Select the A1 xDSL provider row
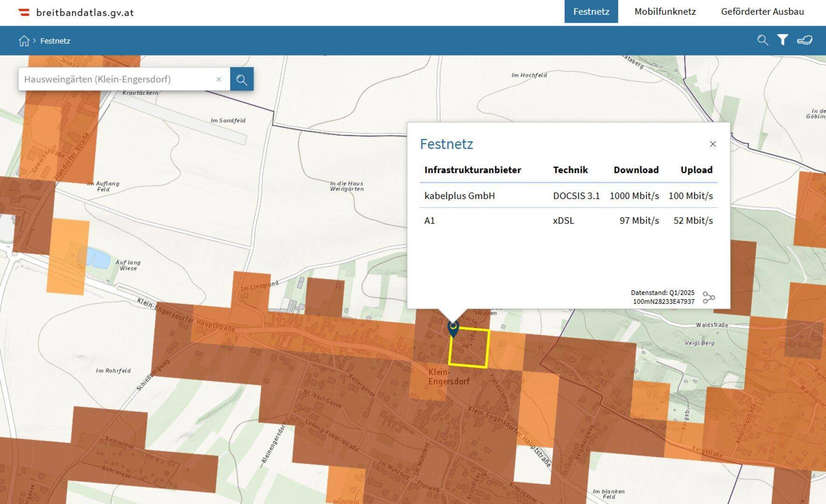Screen dimensions: 826x504 (x=568, y=220)
